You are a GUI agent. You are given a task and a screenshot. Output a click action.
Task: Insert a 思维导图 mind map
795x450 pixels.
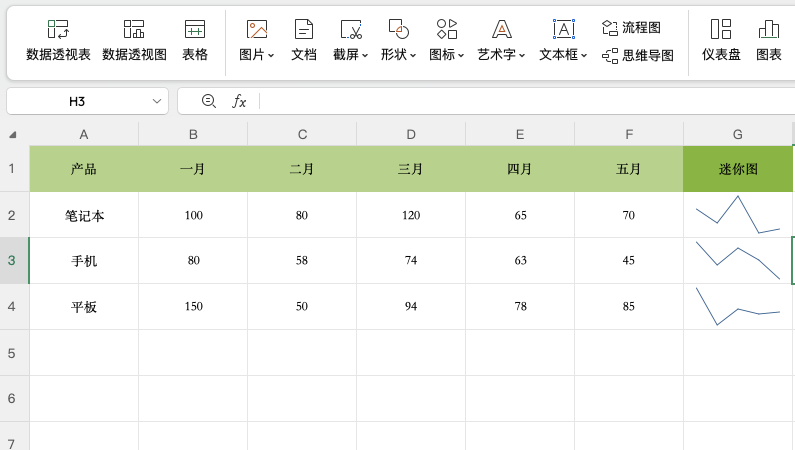coord(638,55)
